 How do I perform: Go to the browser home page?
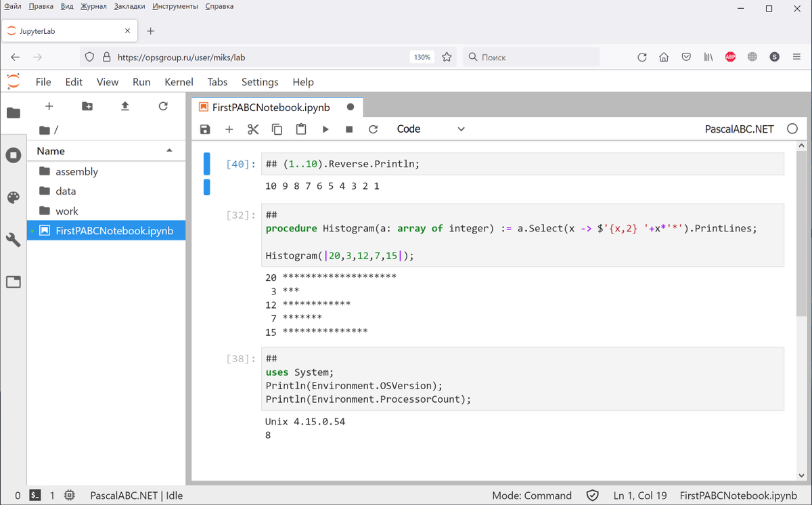tap(664, 58)
